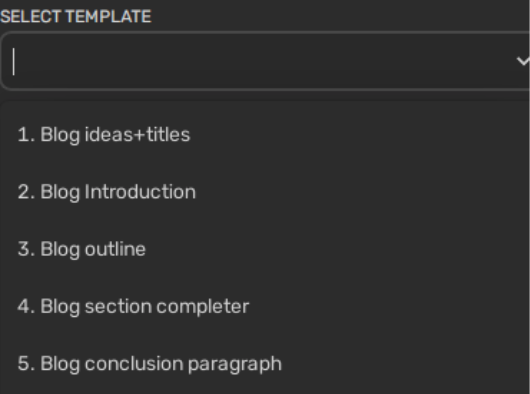This screenshot has width=530, height=394.
Task: Choose the "2. Blog Introduction" option
Action: coord(265,192)
